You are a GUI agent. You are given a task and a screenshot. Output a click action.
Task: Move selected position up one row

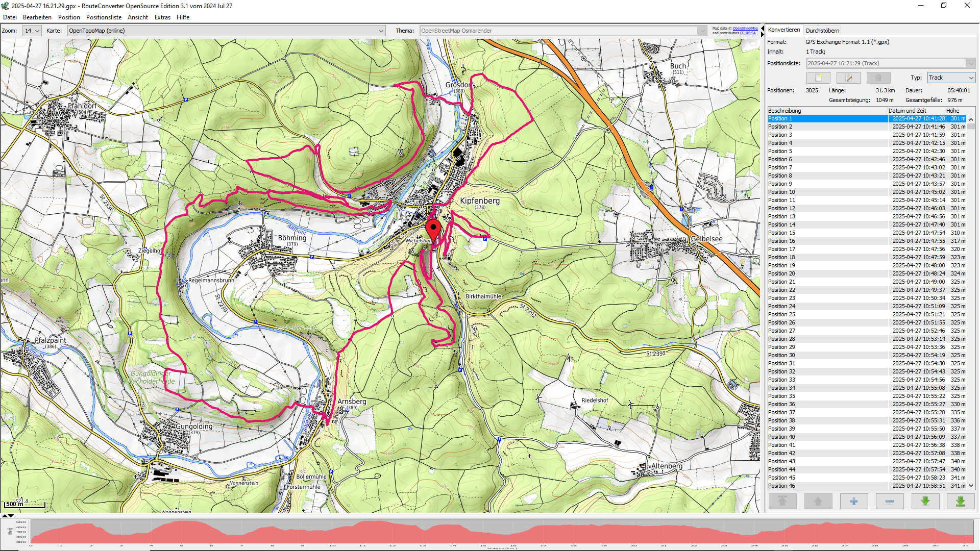click(818, 502)
